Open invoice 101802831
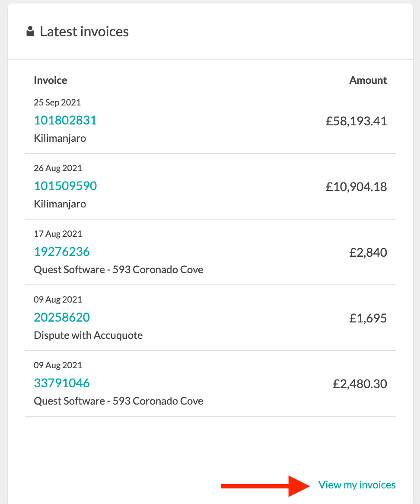The width and height of the screenshot is (420, 504). [65, 120]
